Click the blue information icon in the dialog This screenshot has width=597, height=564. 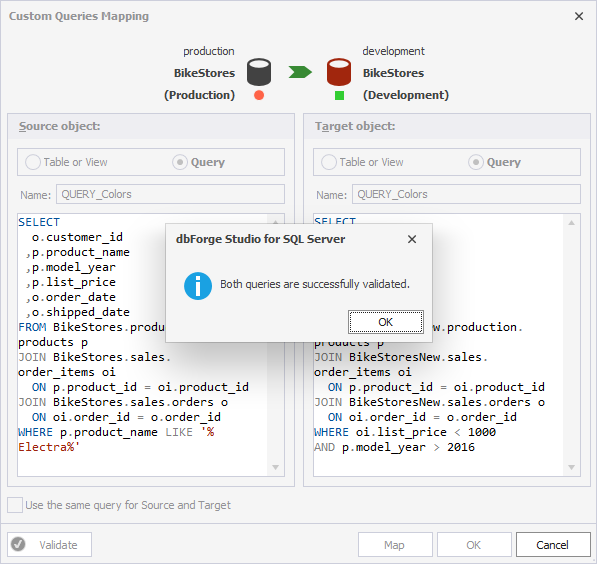tap(198, 286)
